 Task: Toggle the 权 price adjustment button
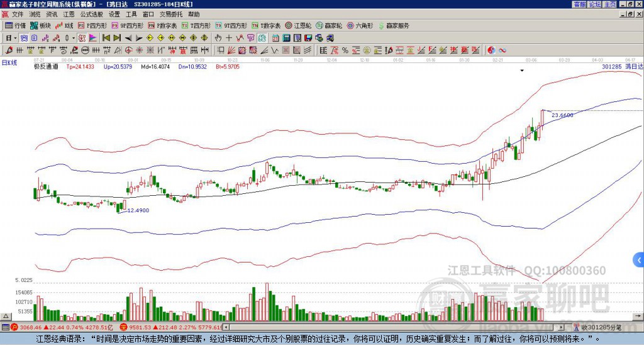tap(82, 38)
